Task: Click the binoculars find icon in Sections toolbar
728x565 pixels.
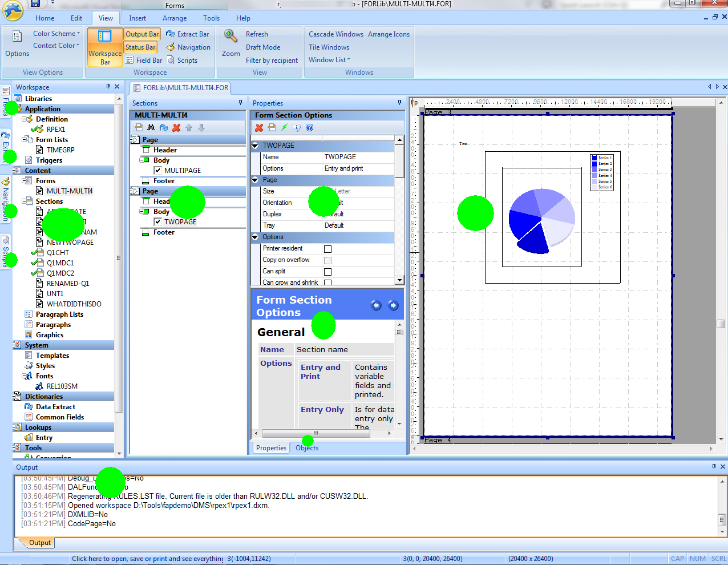Action: 151,128
